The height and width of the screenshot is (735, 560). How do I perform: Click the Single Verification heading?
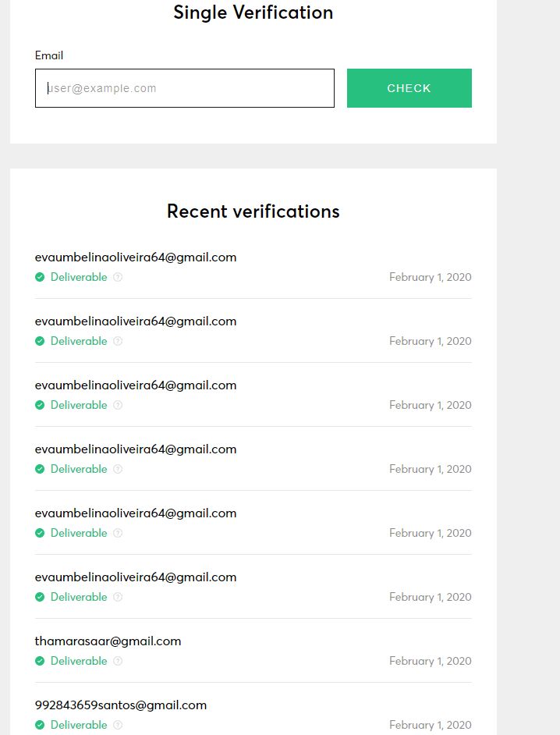tap(253, 12)
